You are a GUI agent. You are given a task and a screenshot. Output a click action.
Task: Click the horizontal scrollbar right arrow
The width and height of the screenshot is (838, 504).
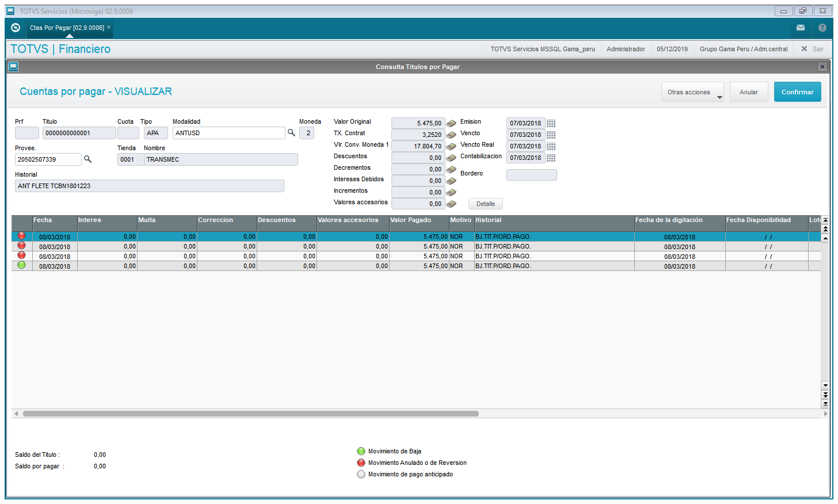(x=826, y=414)
